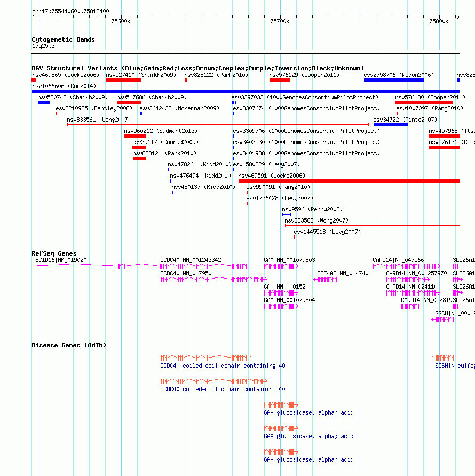Click the nsv1066606 (Coe2014) gain bar
The height and width of the screenshot is (476, 475).
[246, 91]
